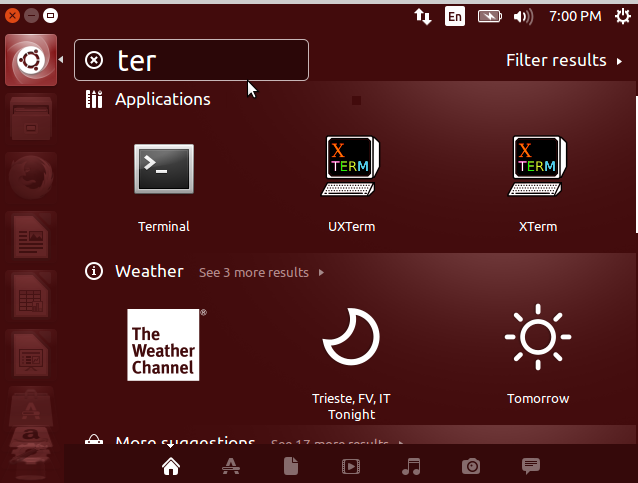Switch to the Home lens
638x483 pixels.
[171, 466]
